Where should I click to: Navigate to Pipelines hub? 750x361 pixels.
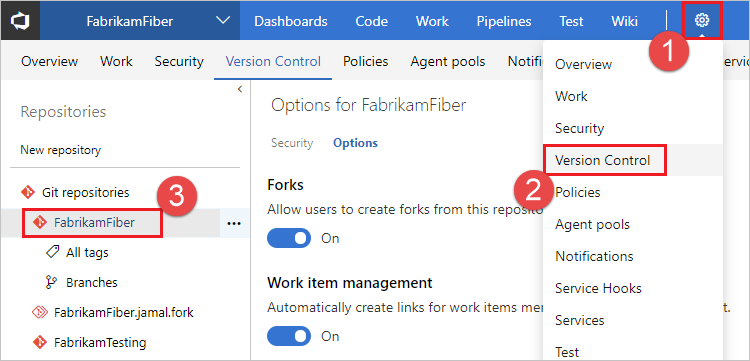(x=504, y=22)
